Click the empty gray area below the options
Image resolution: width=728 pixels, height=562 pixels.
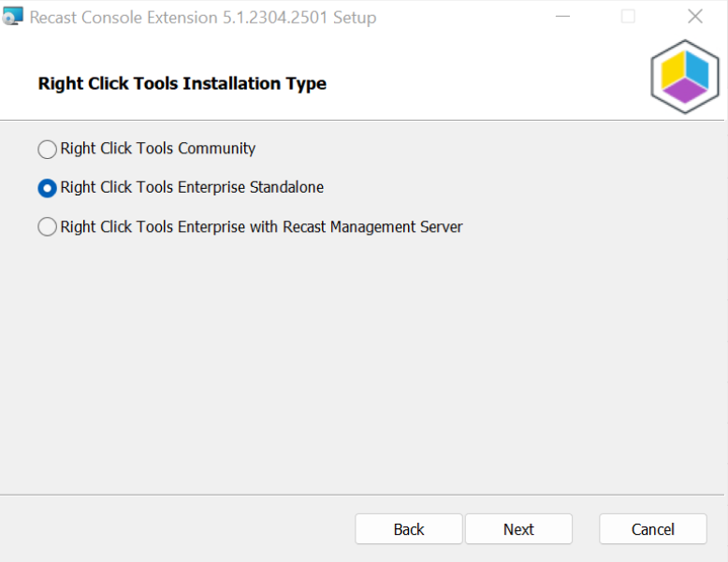tap(363, 374)
